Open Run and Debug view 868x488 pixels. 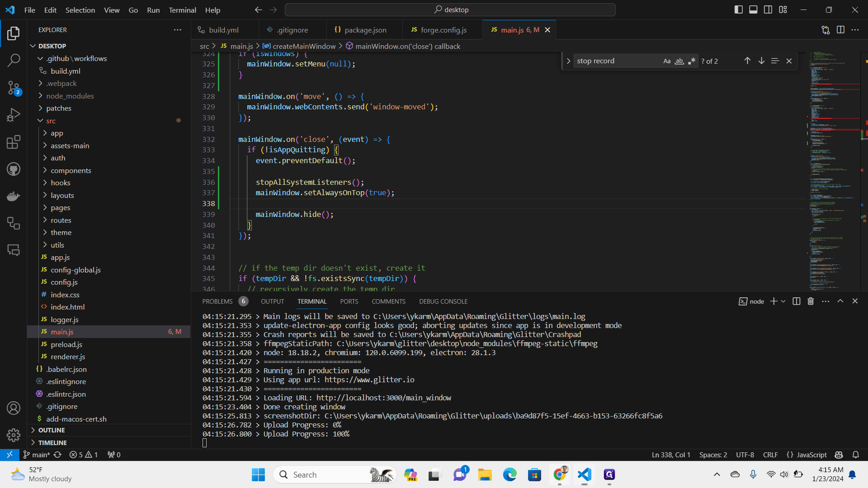pyautogui.click(x=14, y=115)
